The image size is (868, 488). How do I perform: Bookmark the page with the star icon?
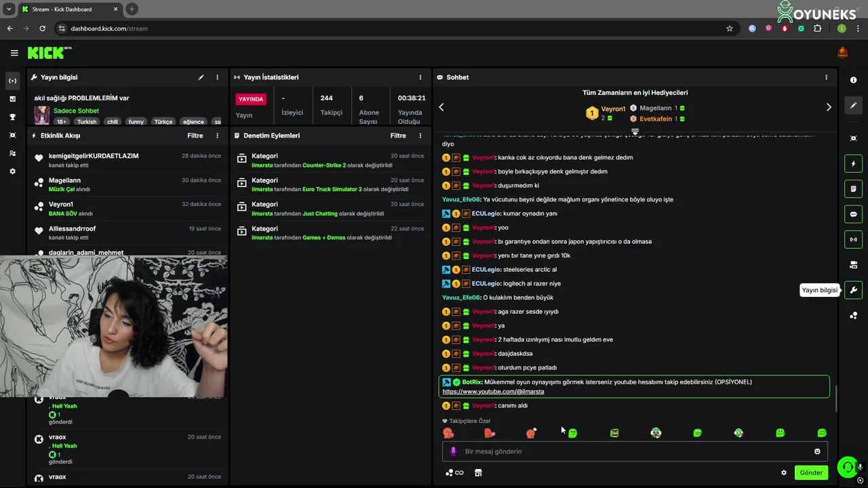(x=730, y=28)
